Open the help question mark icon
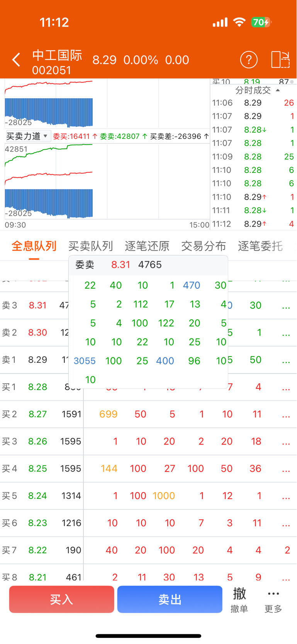Image resolution: width=297 pixels, height=644 pixels. [x=249, y=60]
